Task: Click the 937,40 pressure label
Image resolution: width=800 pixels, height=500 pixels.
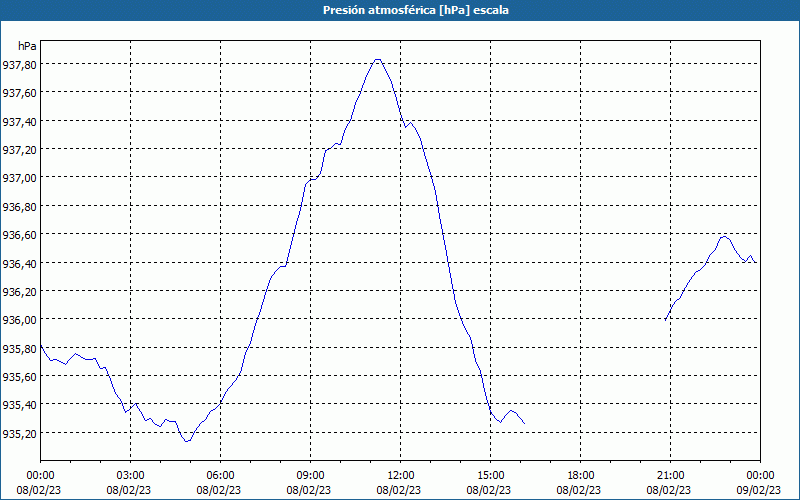Action: (19, 121)
